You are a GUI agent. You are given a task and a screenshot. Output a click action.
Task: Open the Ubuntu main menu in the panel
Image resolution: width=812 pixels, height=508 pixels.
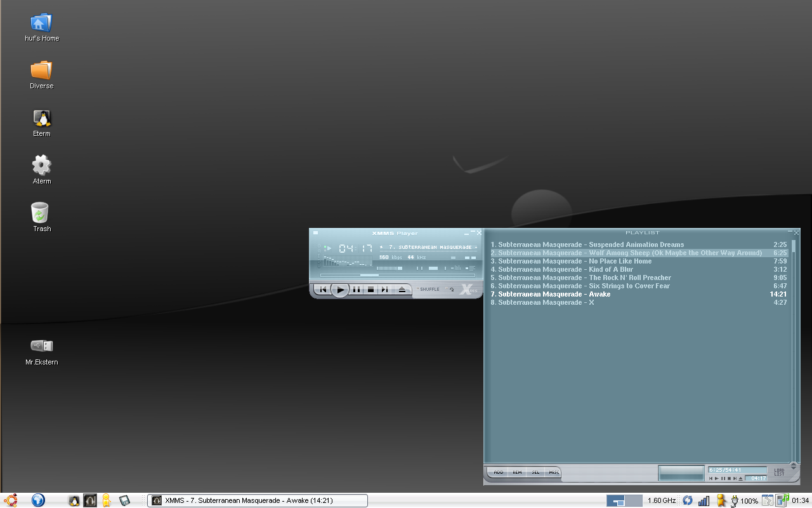click(x=10, y=500)
